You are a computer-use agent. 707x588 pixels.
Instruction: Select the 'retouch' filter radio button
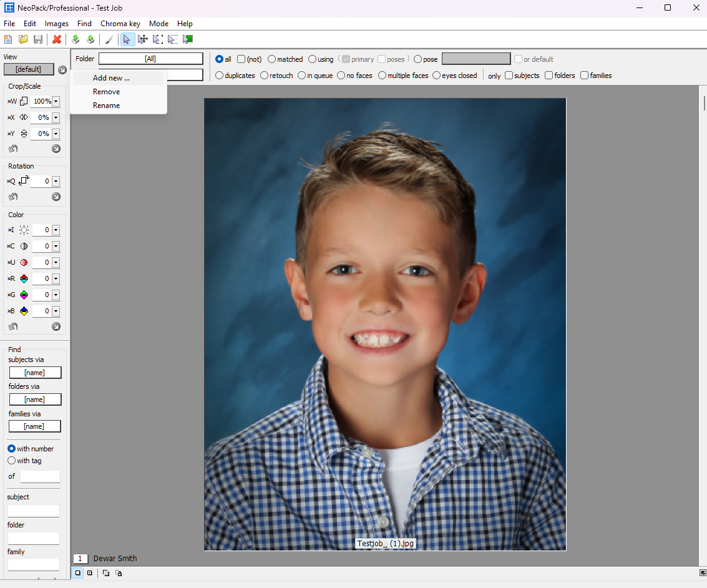click(264, 76)
